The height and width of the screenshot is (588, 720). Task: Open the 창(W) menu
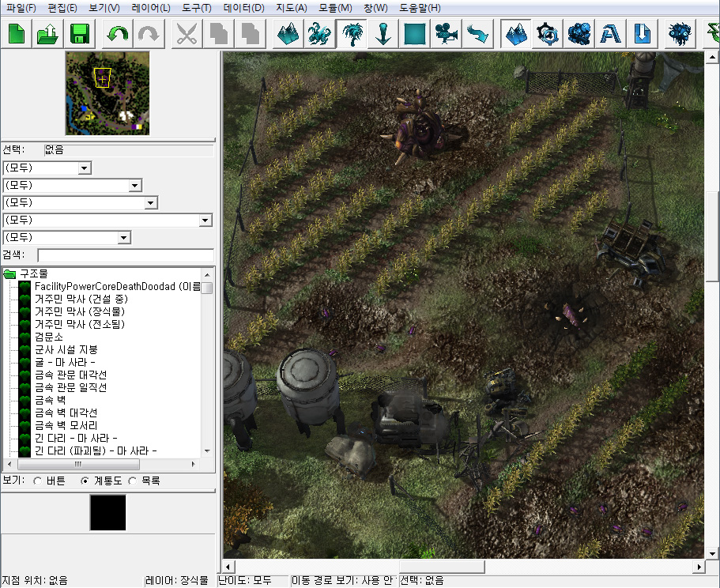375,8
